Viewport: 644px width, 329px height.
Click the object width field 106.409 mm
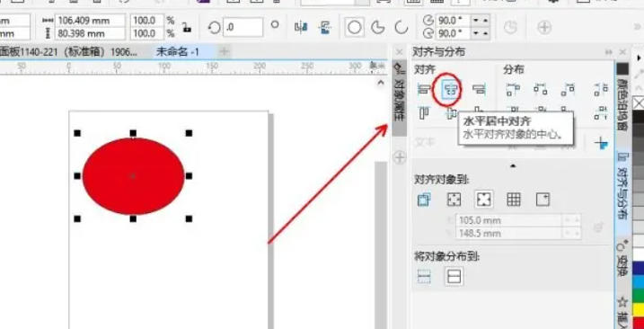pos(90,20)
